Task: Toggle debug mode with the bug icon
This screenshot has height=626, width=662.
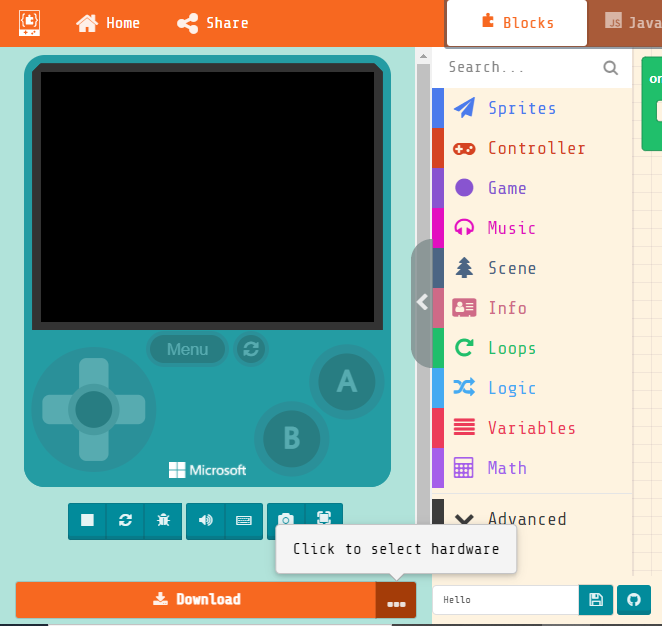Action: point(163,520)
